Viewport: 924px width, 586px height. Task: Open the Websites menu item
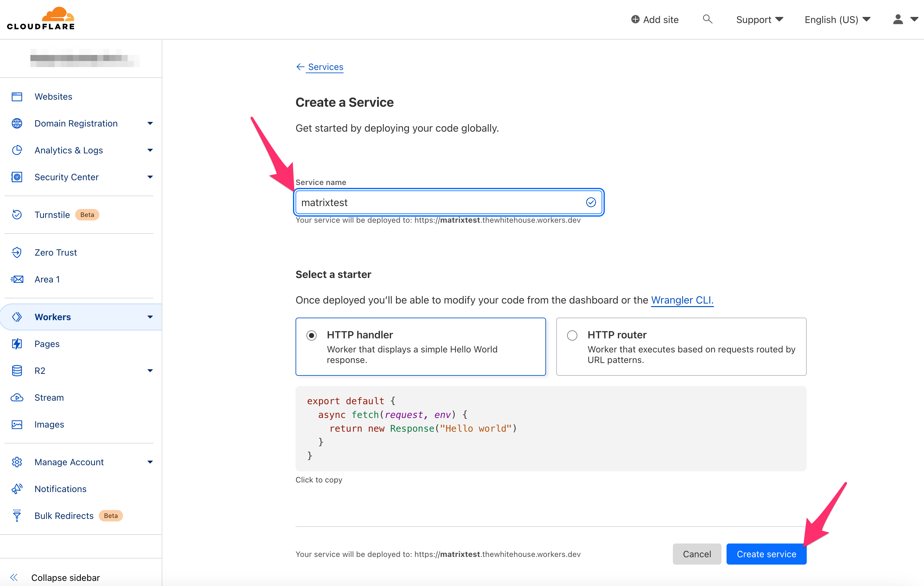point(53,96)
